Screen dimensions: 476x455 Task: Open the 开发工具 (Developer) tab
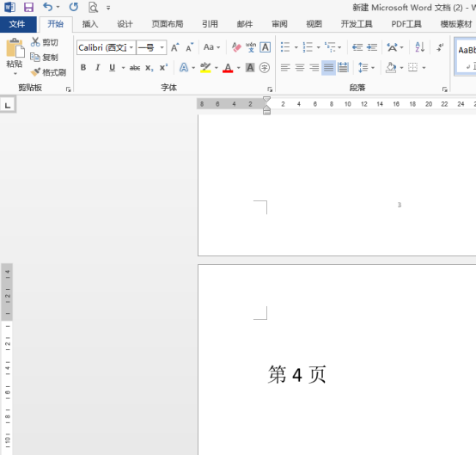[357, 24]
